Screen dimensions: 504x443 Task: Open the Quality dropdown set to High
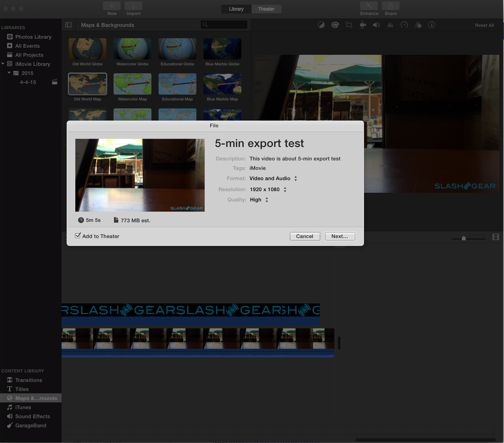259,200
